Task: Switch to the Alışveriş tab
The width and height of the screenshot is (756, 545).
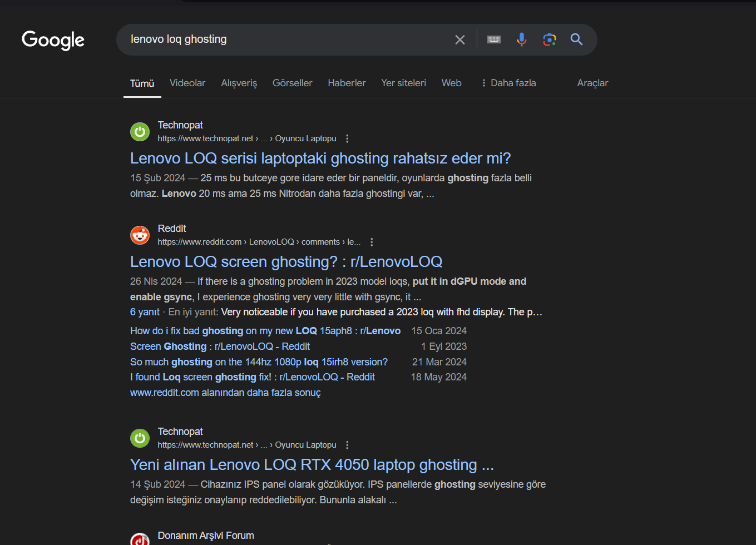Action: 239,83
